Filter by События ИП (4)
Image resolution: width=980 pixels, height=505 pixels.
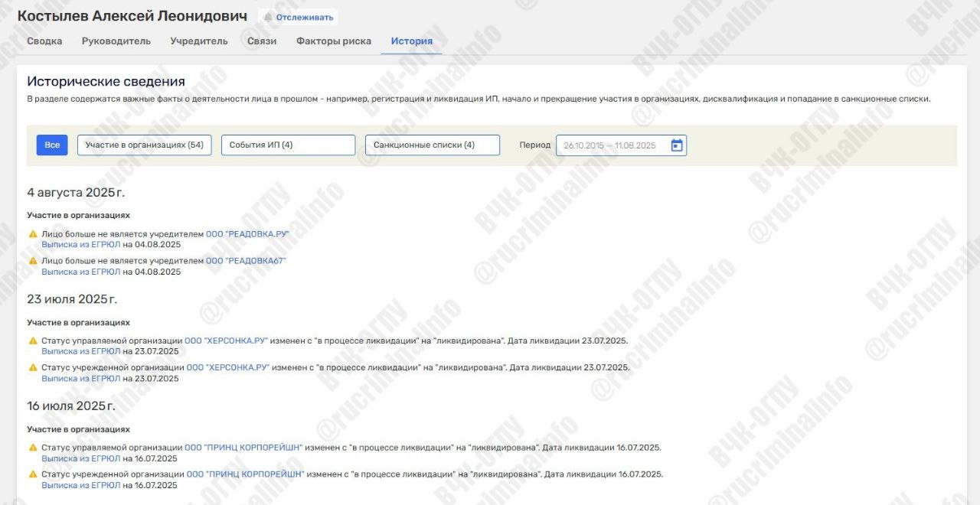(288, 145)
